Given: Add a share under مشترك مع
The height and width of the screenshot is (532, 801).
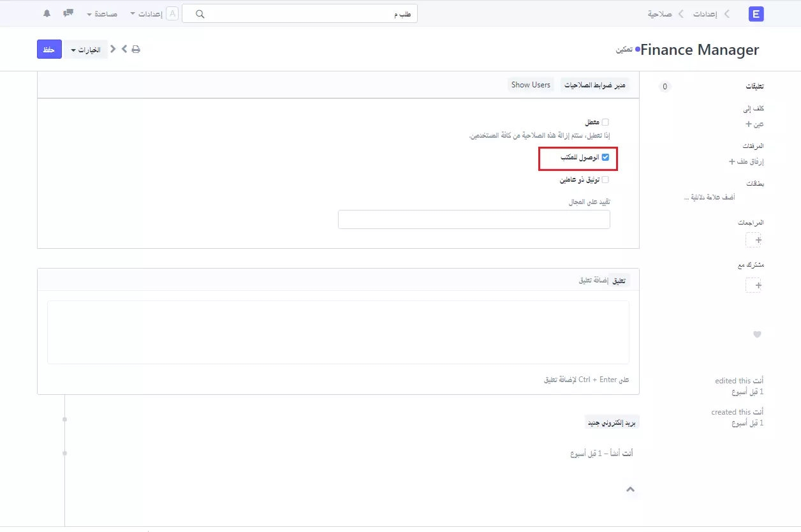Looking at the screenshot, I should [754, 285].
